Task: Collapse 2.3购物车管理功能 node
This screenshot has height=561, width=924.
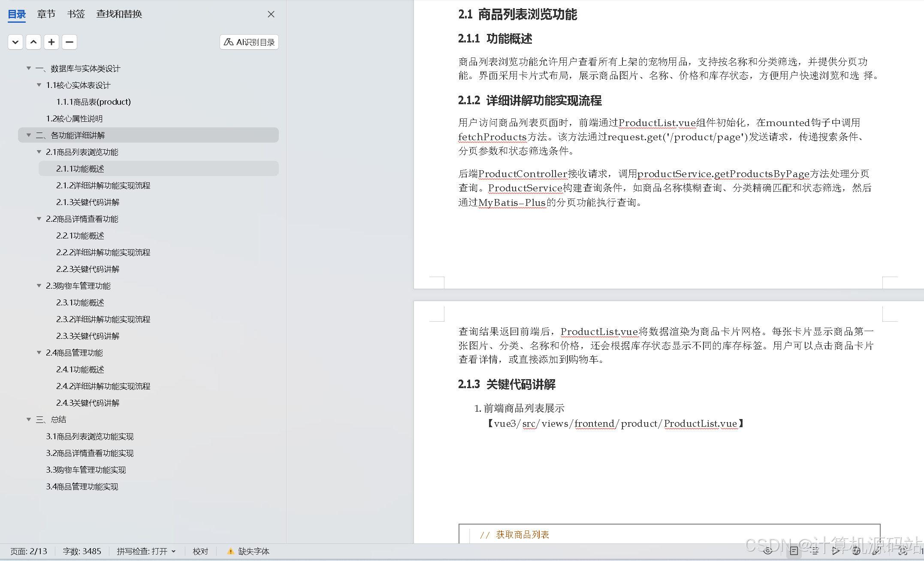Action: 39,286
